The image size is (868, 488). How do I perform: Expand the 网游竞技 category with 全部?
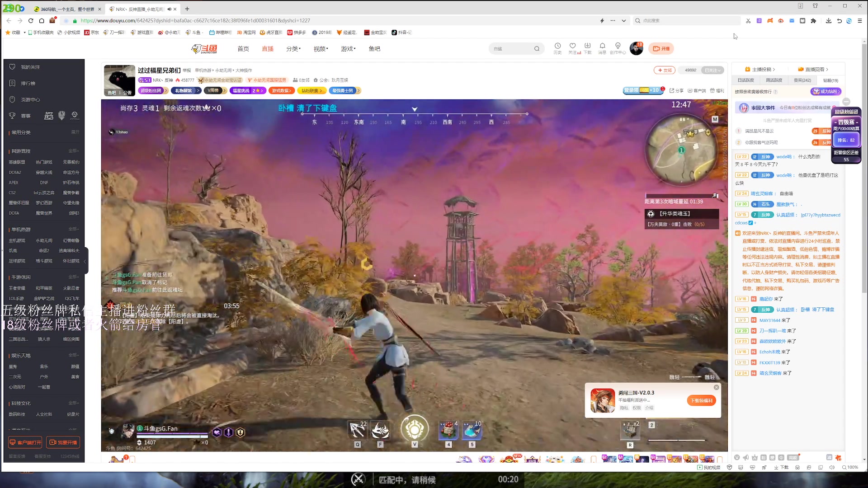pos(73,151)
